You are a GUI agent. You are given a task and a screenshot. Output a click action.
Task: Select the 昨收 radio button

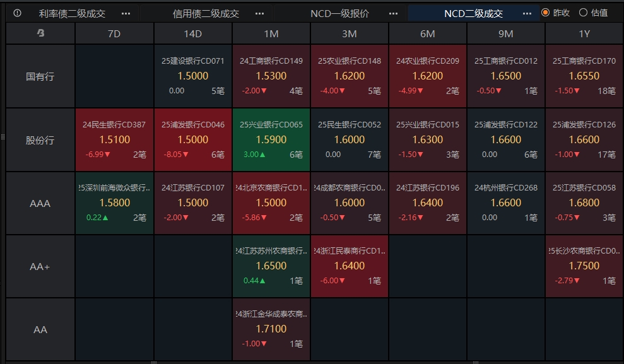tap(546, 13)
